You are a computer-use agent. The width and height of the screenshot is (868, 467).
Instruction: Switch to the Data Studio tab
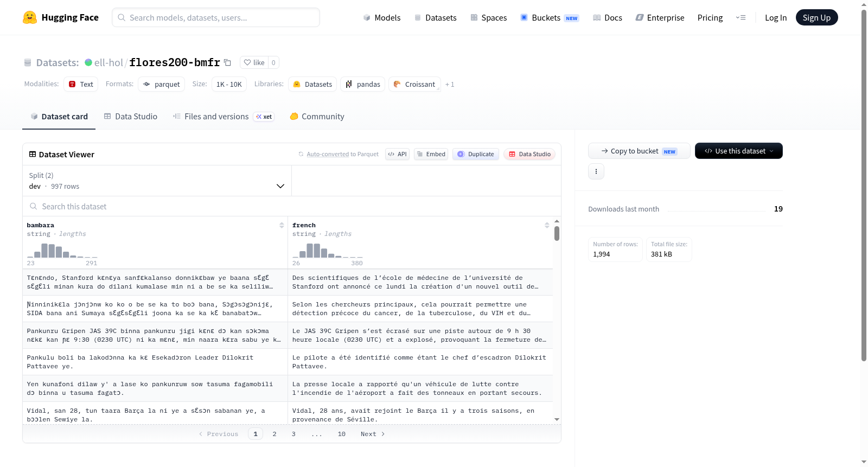coord(131,117)
